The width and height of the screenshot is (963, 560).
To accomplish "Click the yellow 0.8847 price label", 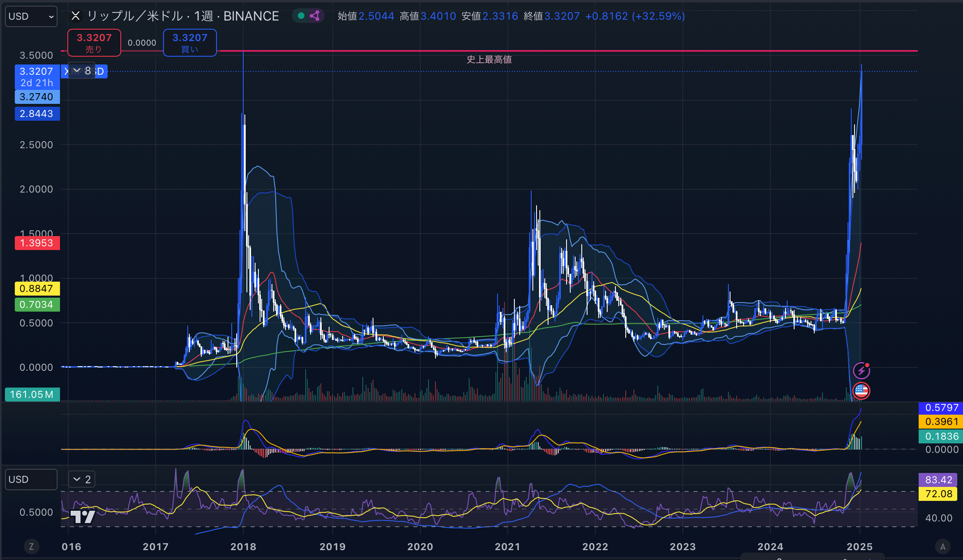I will 37,289.
